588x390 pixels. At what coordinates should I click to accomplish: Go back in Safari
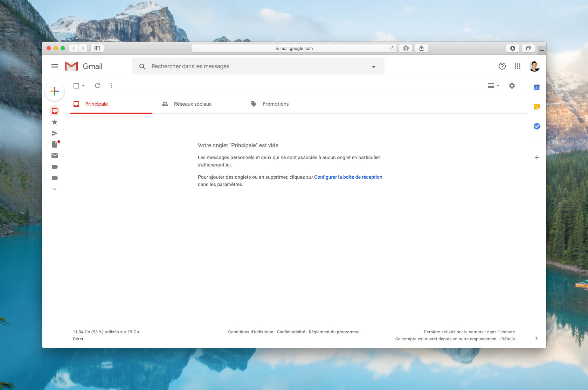coord(74,48)
